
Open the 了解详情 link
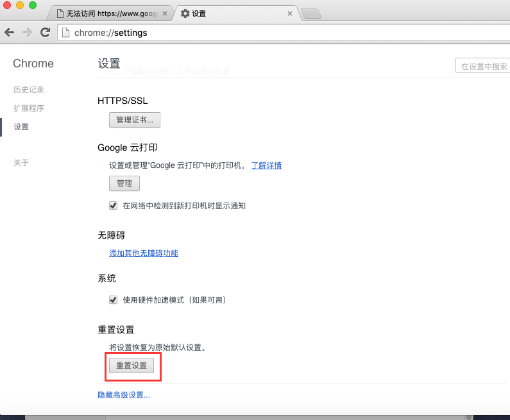pos(266,165)
